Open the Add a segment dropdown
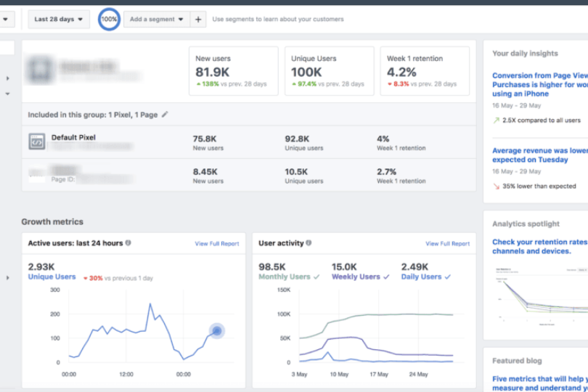The image size is (588, 392). pyautogui.click(x=156, y=20)
